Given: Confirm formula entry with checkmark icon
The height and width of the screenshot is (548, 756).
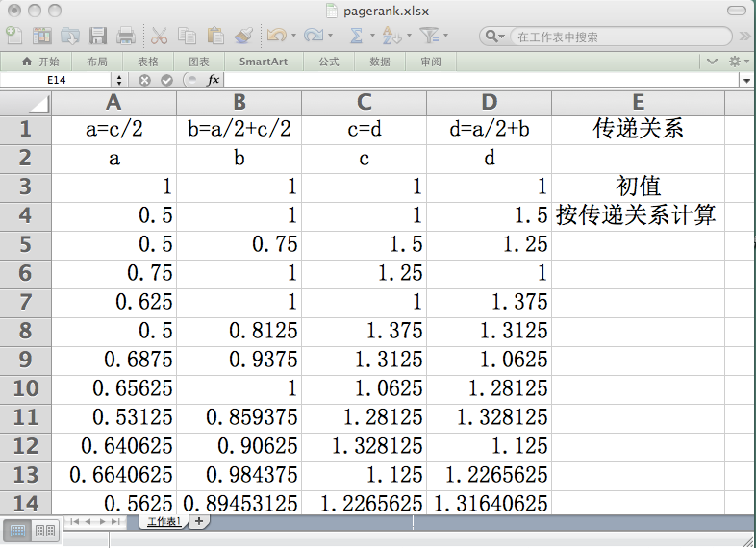Looking at the screenshot, I should pos(166,80).
